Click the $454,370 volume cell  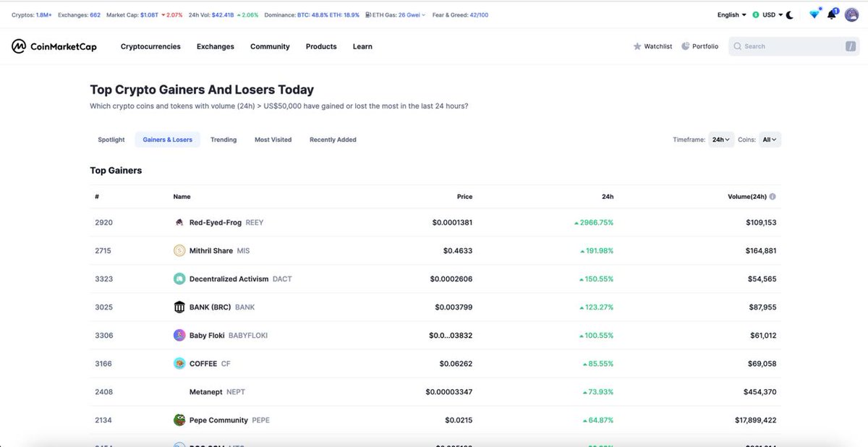click(x=761, y=392)
